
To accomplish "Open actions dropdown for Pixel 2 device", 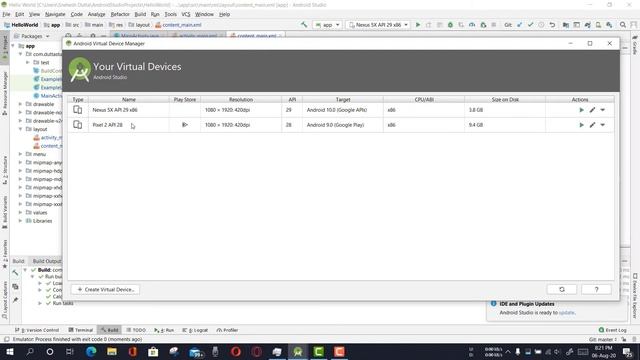I will [x=602, y=125].
